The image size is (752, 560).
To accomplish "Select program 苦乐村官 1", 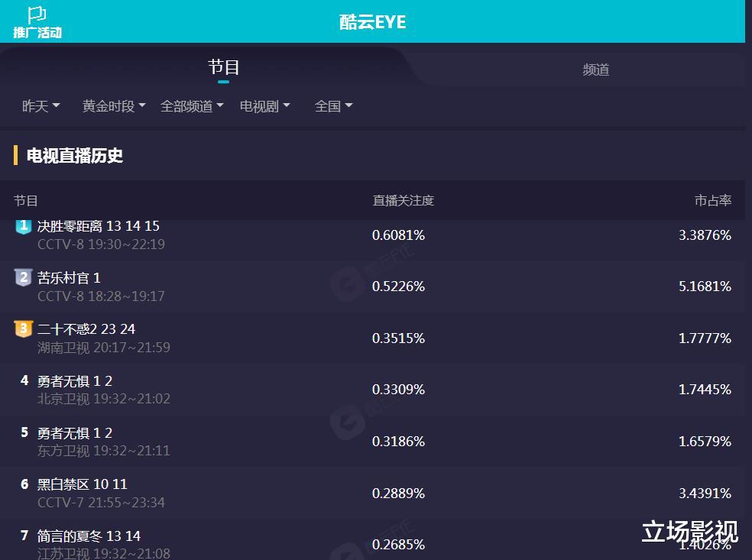I will click(x=69, y=277).
